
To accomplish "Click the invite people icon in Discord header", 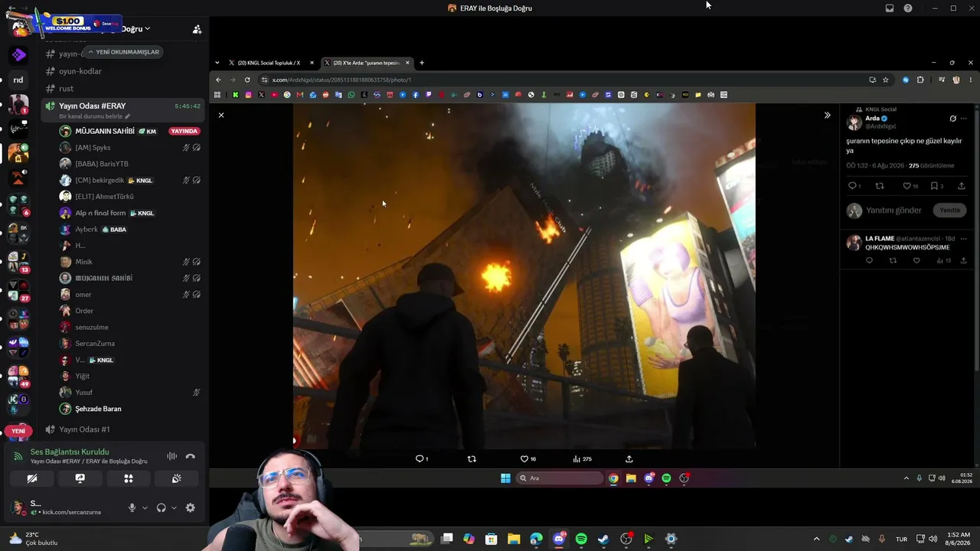I will point(197,29).
